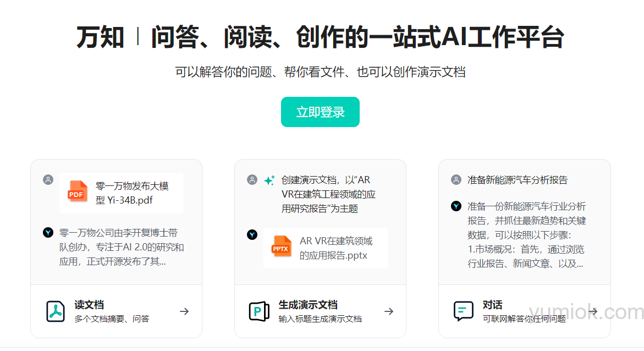
Task: Click AI logo beside 准备一份新能源汽车 reply
Action: click(x=456, y=206)
